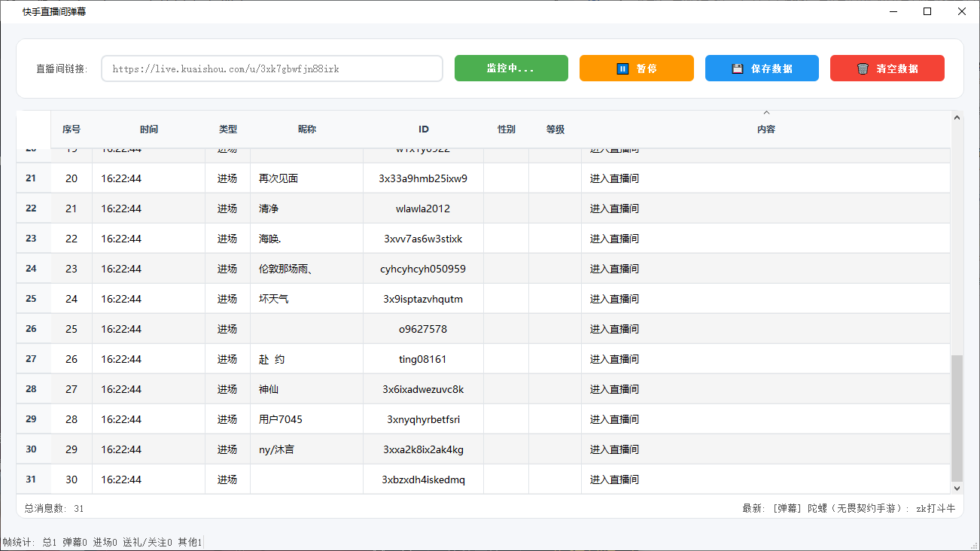Image resolution: width=980 pixels, height=551 pixels.
Task: Click the ID cell wlawla2012
Action: click(423, 209)
